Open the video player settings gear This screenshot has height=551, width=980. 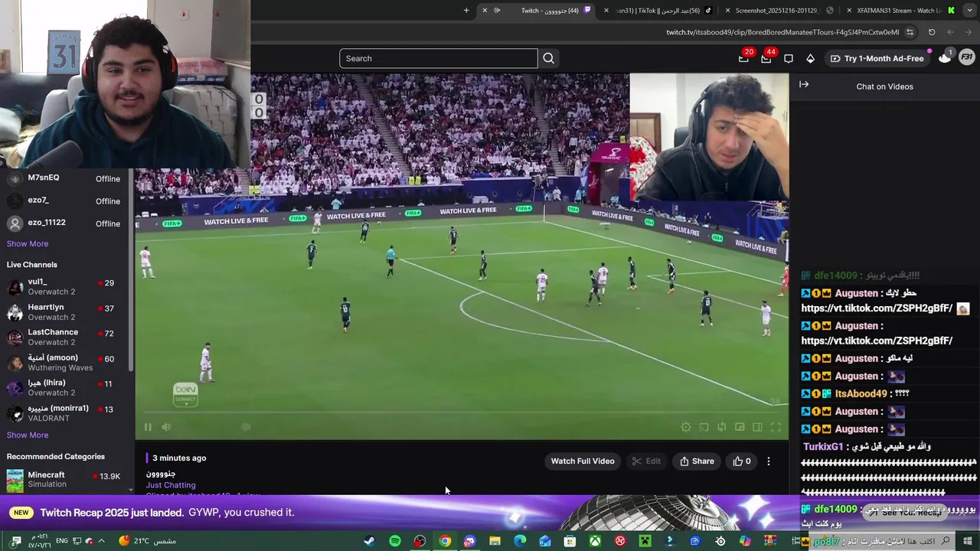coord(686,427)
